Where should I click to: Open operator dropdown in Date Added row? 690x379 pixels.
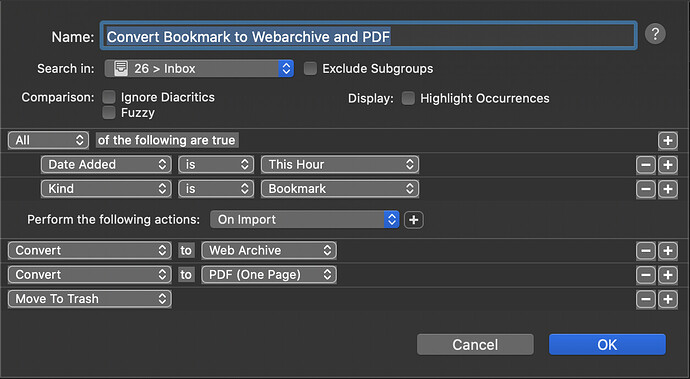click(216, 165)
